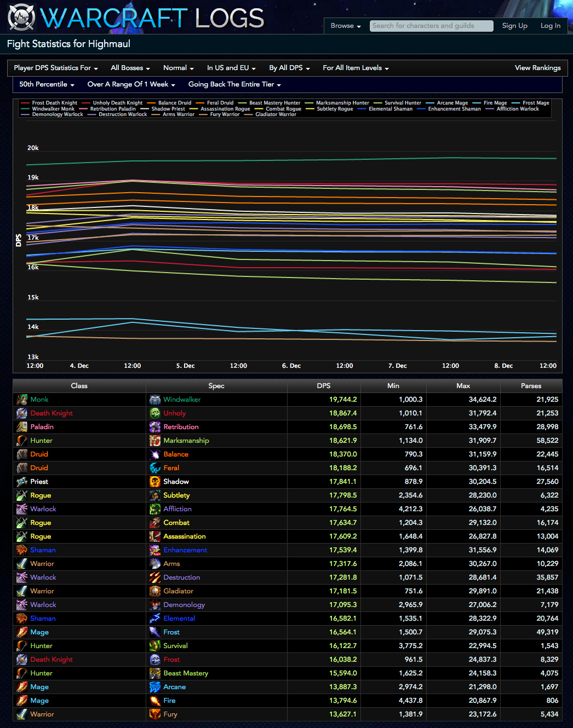The width and height of the screenshot is (573, 728).
Task: Open Going Back The Entire Tier dropdown
Action: [x=234, y=84]
